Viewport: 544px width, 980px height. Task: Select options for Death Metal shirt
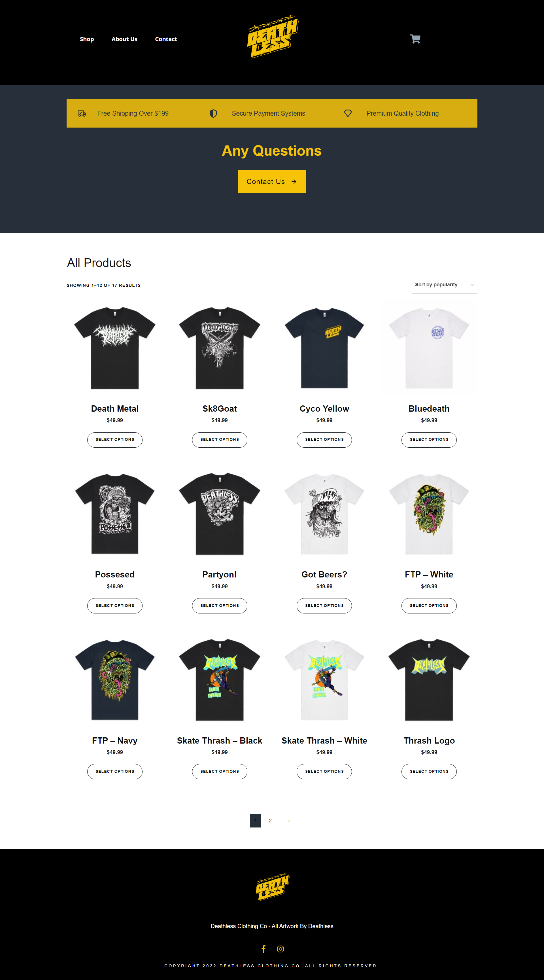click(x=115, y=440)
